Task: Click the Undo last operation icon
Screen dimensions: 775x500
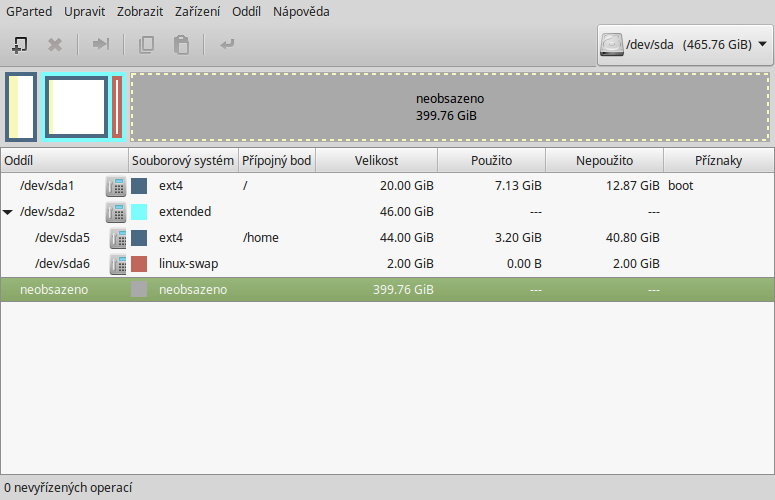Action: pyautogui.click(x=227, y=44)
